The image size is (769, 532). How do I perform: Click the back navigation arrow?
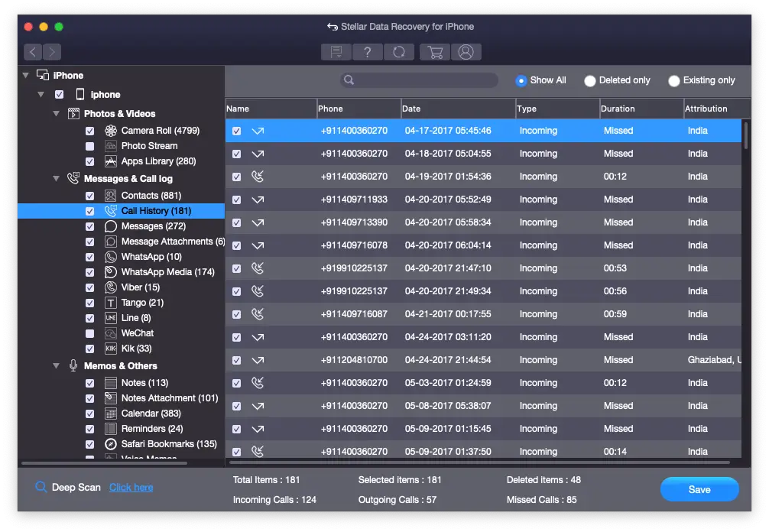pyautogui.click(x=33, y=51)
